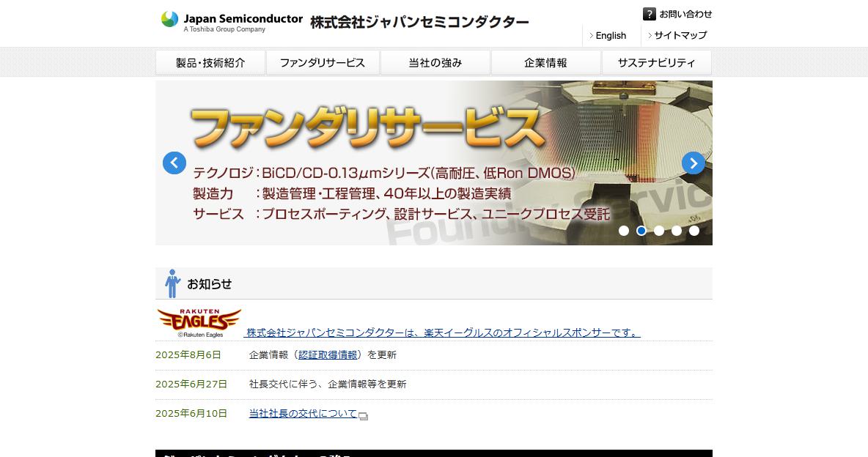Screen dimensions: 868x457
Task: Open the お問い合わせ contact link
Action: pos(685,14)
